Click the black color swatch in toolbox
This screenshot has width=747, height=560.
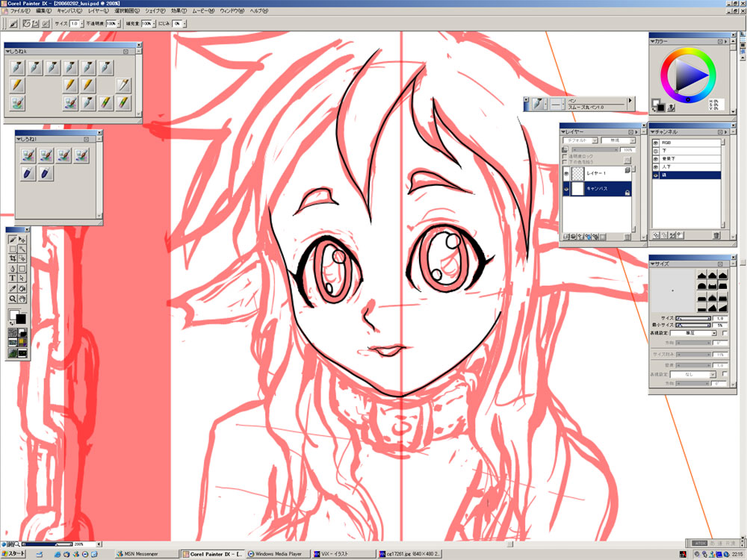click(21, 319)
